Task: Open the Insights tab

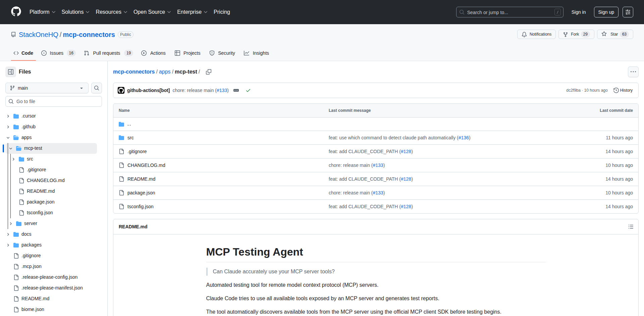Action: [x=257, y=53]
